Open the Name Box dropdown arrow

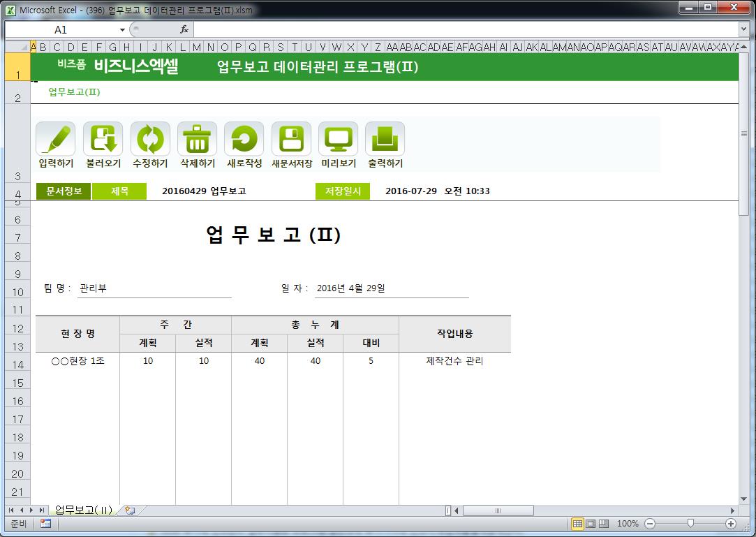click(122, 30)
